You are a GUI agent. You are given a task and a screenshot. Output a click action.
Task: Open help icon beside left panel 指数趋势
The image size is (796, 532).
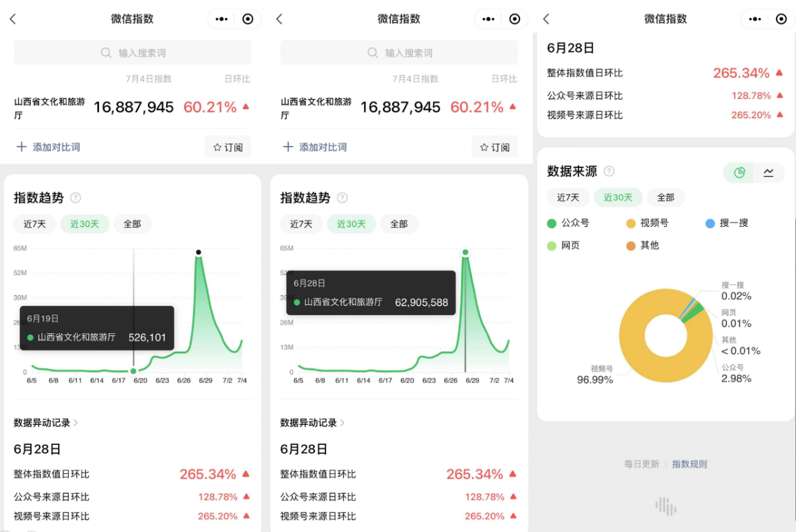75,198
